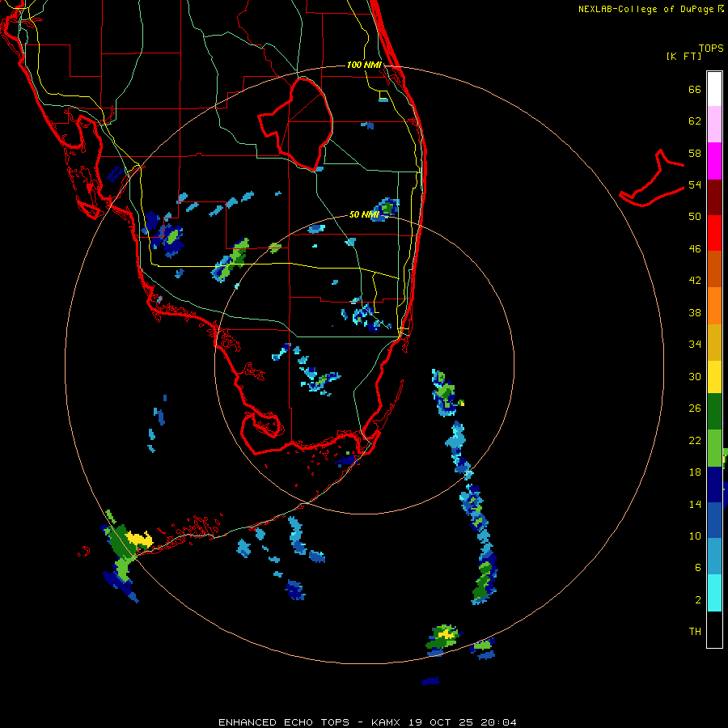
Task: Click the 54 legend value
Action: click(695, 184)
